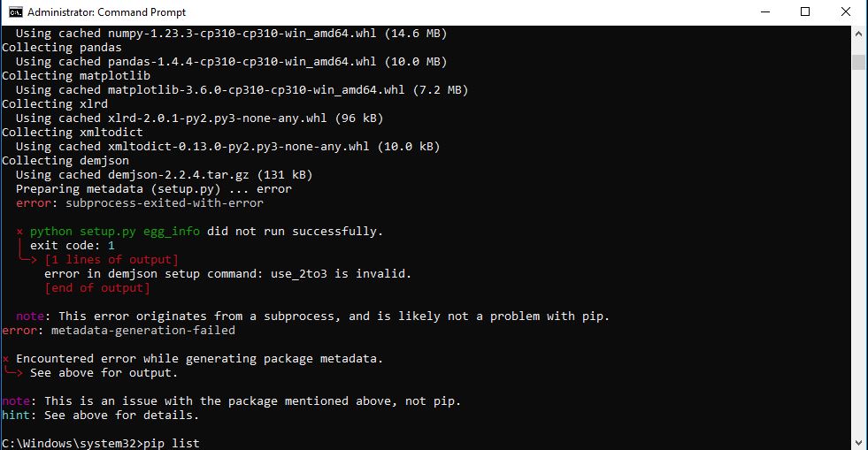Click the 'pip list' command line
The width and height of the screenshot is (868, 450).
(100, 443)
